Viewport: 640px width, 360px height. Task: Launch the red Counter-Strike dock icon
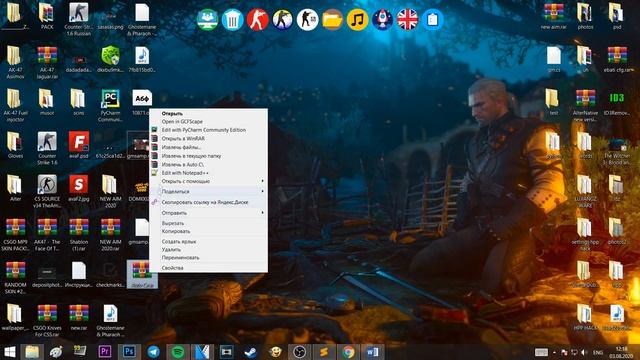point(258,19)
